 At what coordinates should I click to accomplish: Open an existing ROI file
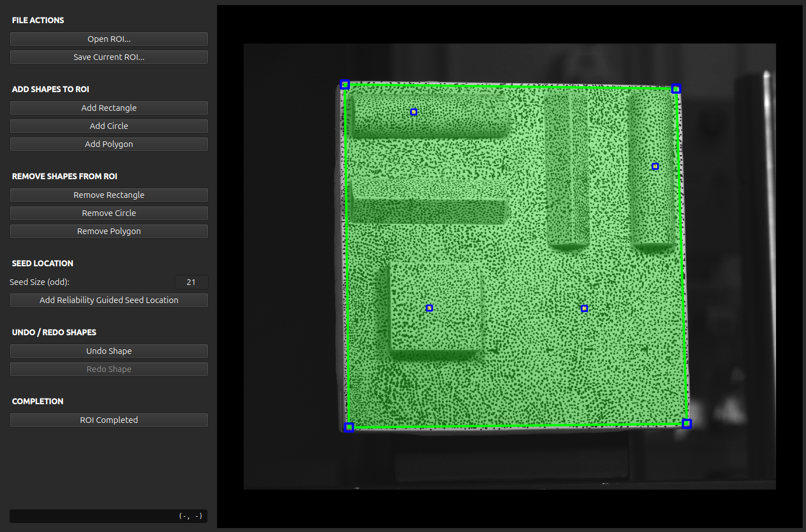[109, 39]
